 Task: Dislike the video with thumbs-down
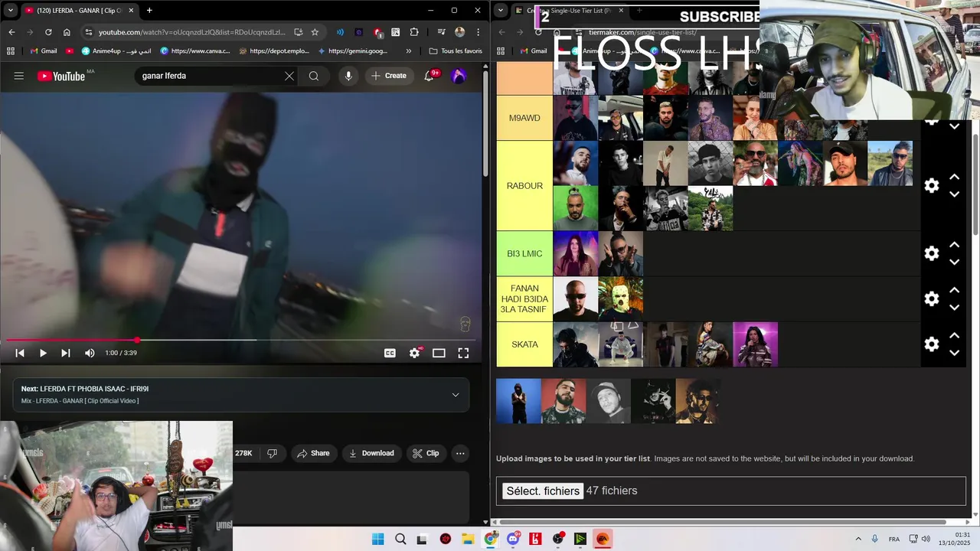click(x=272, y=453)
